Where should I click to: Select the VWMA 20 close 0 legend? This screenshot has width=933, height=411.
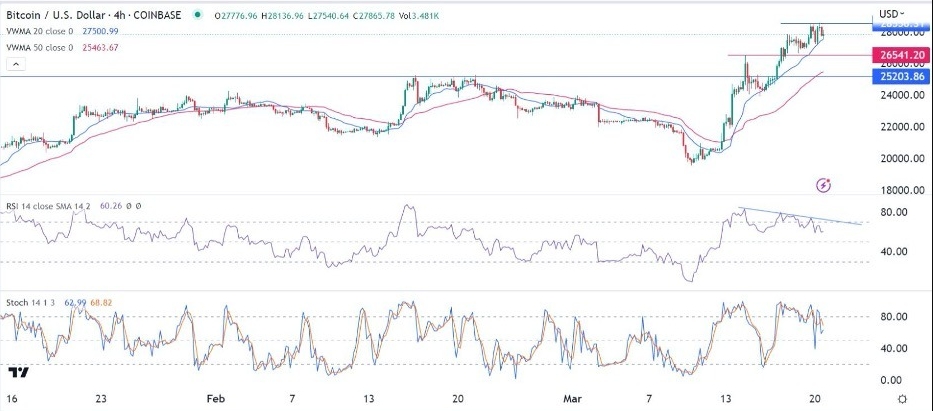pyautogui.click(x=40, y=32)
